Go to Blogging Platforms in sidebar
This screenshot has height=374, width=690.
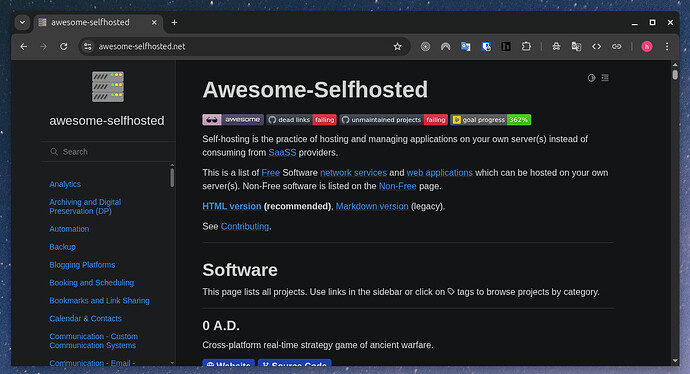[82, 265]
